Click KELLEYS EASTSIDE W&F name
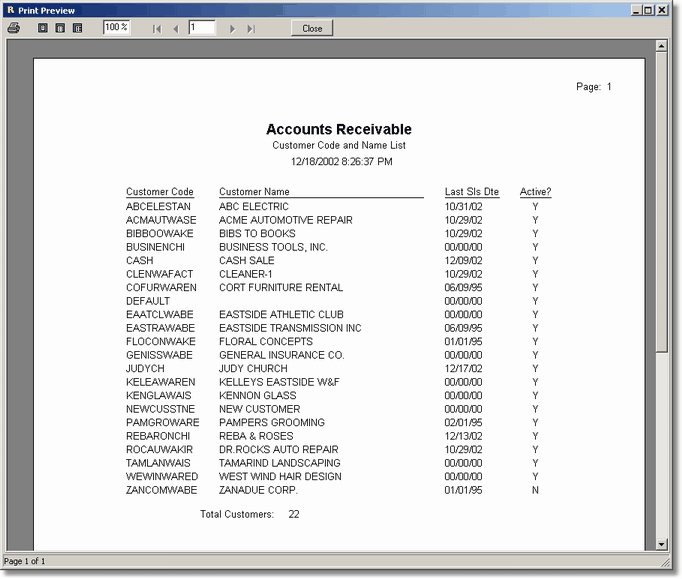This screenshot has height=579, width=682. coord(279,382)
